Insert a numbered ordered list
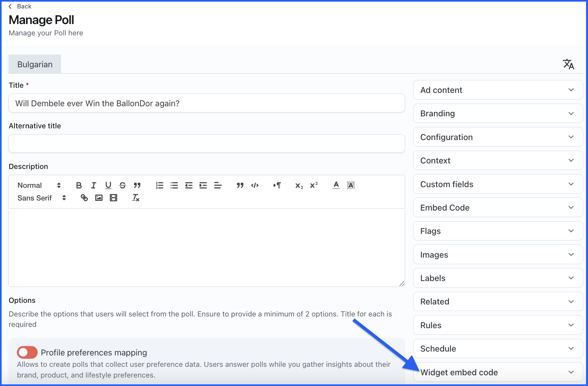Screen dimensions: 588x386 pos(160,185)
